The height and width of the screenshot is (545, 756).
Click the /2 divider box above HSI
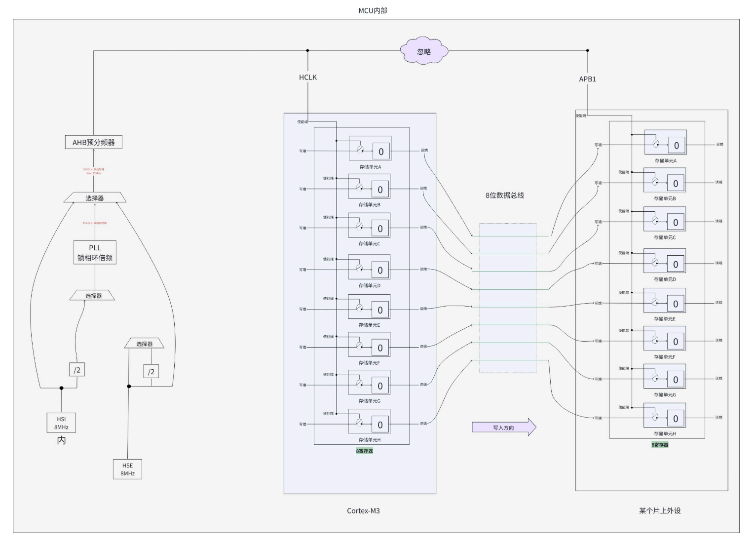(x=77, y=369)
